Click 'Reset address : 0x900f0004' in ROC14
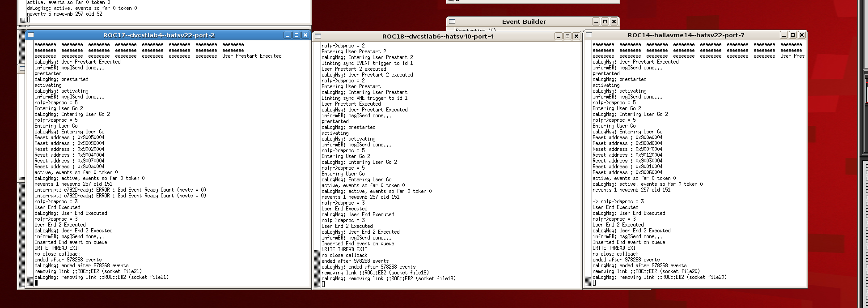Image resolution: width=868 pixels, height=308 pixels. click(x=627, y=149)
